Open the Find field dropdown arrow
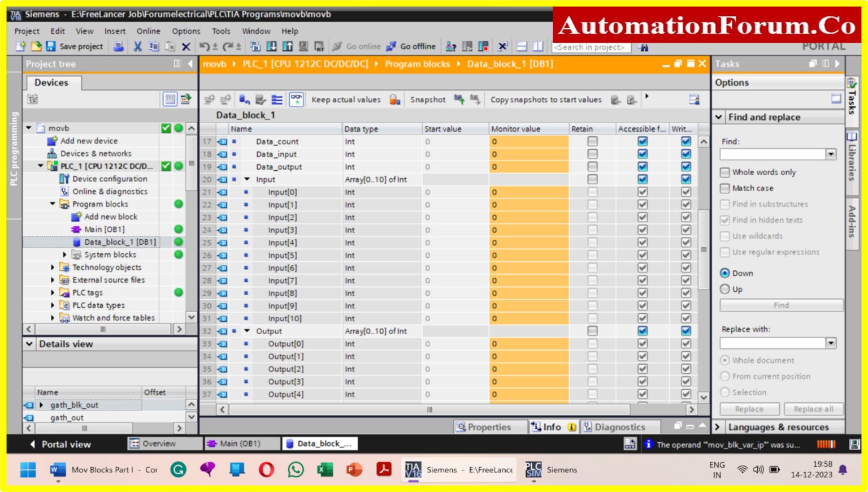This screenshot has height=492, width=868. [x=830, y=154]
